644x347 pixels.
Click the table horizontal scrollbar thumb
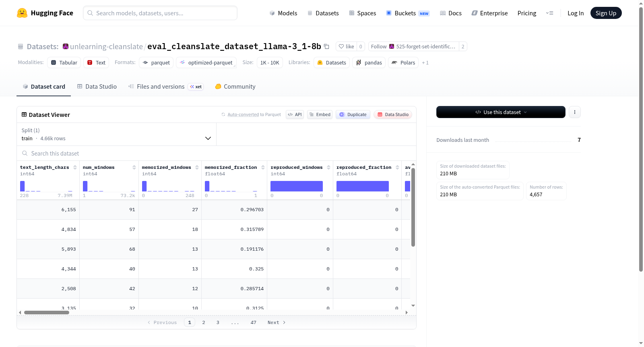(47, 312)
